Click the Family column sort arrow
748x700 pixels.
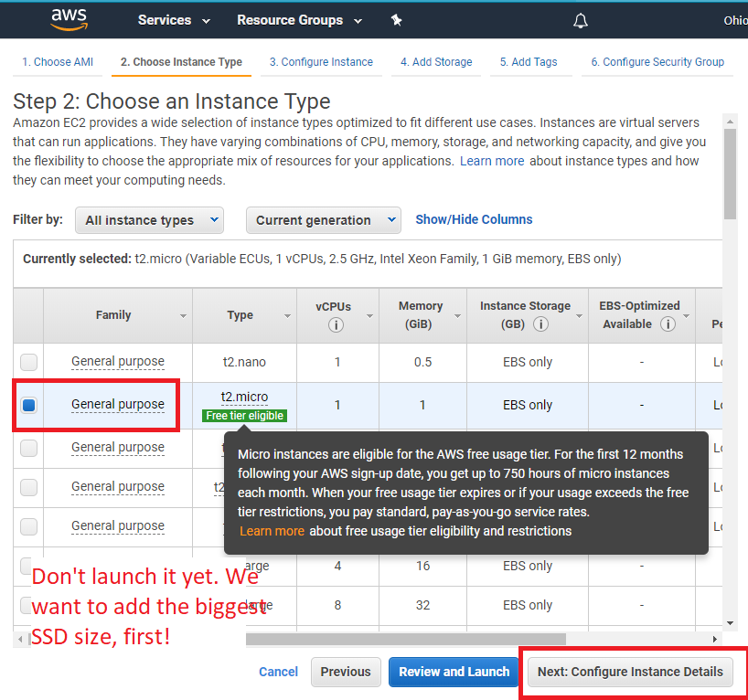183,316
